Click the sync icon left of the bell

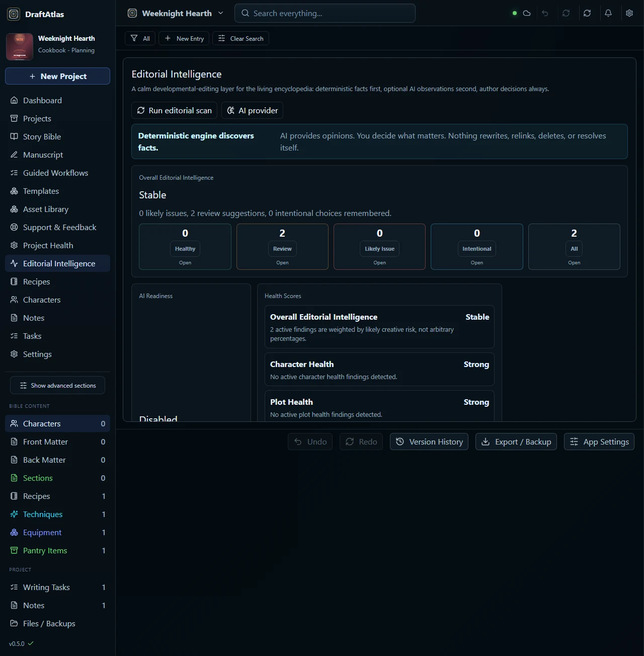pos(587,13)
